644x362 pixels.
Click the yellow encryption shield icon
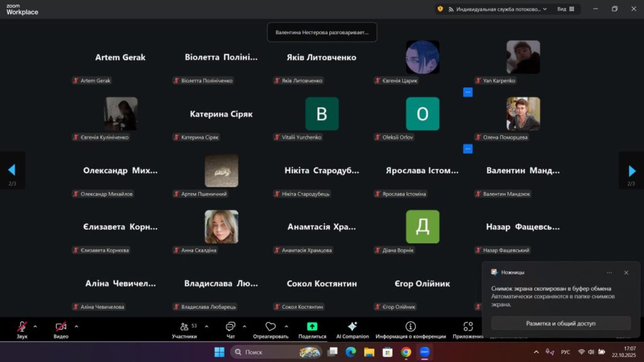click(440, 9)
